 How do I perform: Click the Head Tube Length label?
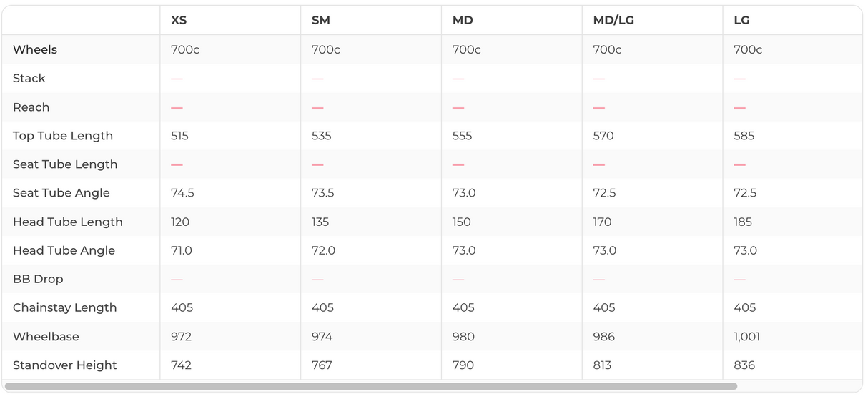(x=68, y=222)
